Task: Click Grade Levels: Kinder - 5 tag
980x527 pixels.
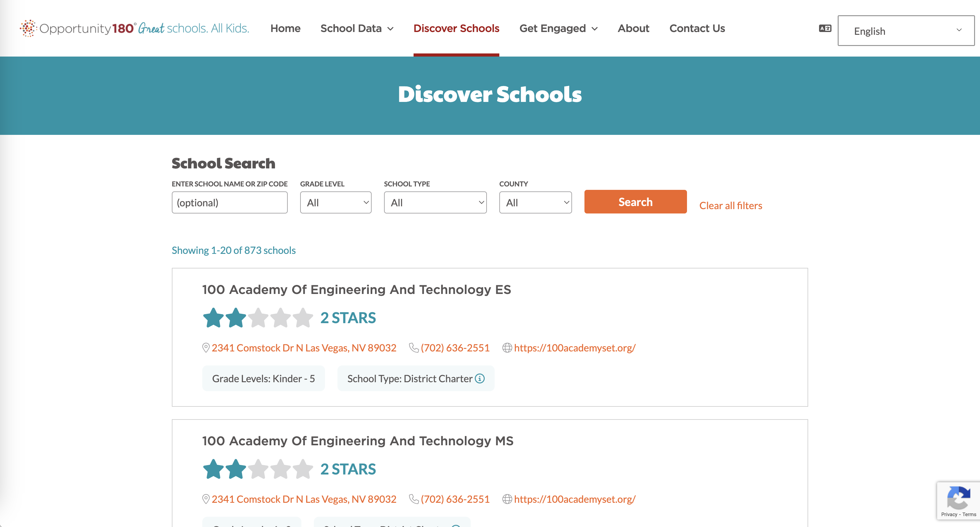Action: pos(263,378)
